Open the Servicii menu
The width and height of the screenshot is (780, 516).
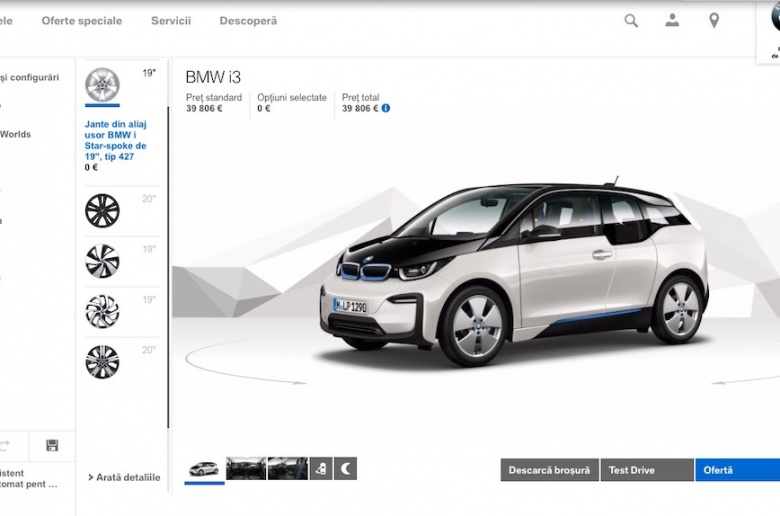click(171, 21)
